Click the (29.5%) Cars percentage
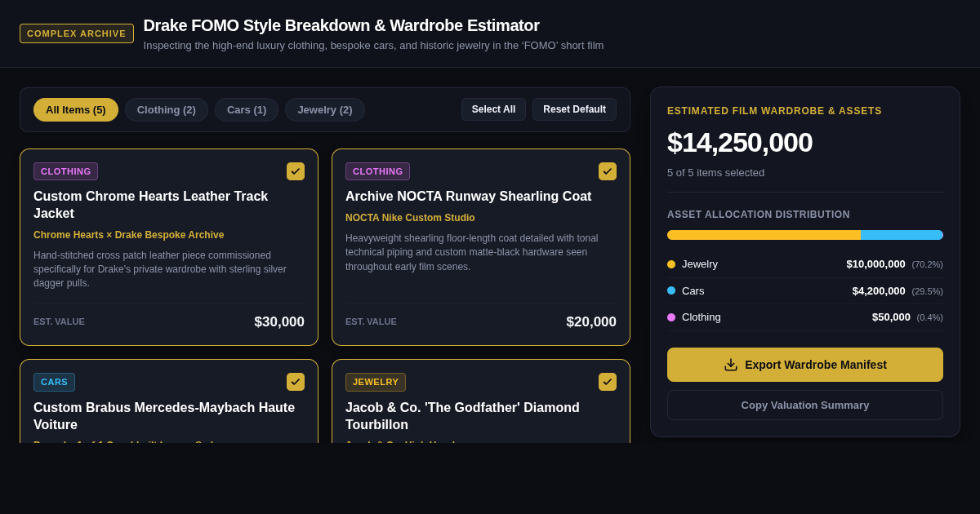 click(928, 291)
